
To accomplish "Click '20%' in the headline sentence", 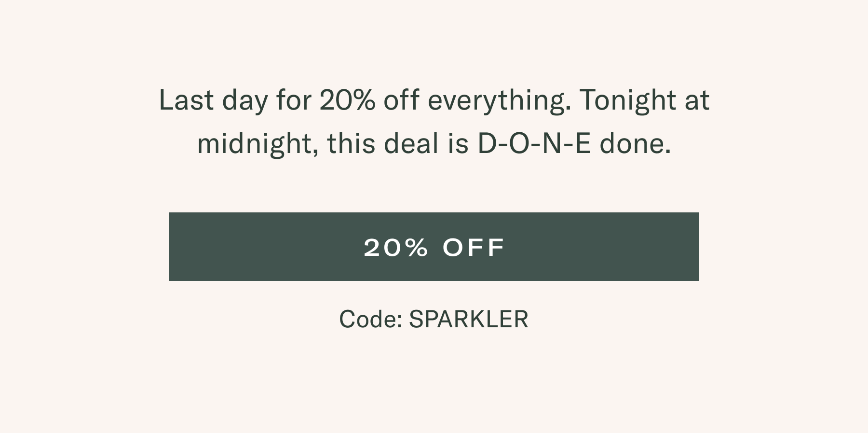I will click(x=347, y=100).
